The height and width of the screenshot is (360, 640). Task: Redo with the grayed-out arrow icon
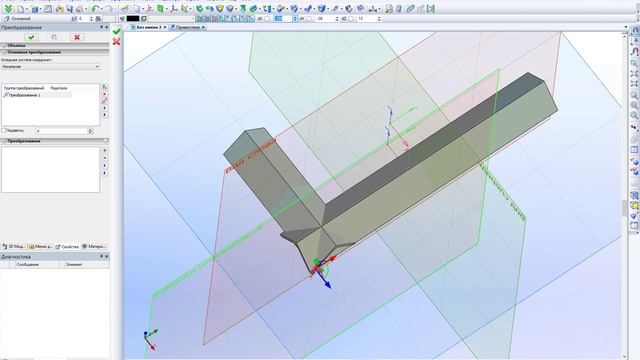109,9
